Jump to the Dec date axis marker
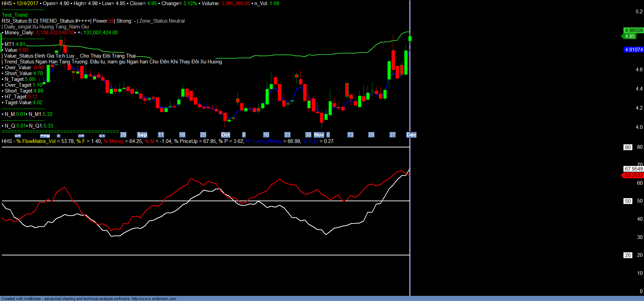Viewport: 644px width, 301px height. click(x=411, y=135)
